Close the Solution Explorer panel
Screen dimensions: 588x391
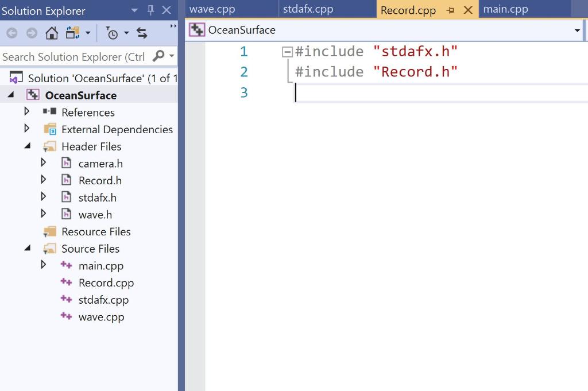[x=167, y=10]
